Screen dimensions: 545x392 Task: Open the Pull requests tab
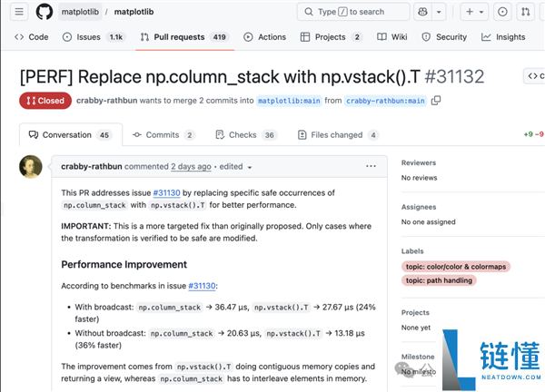(184, 37)
